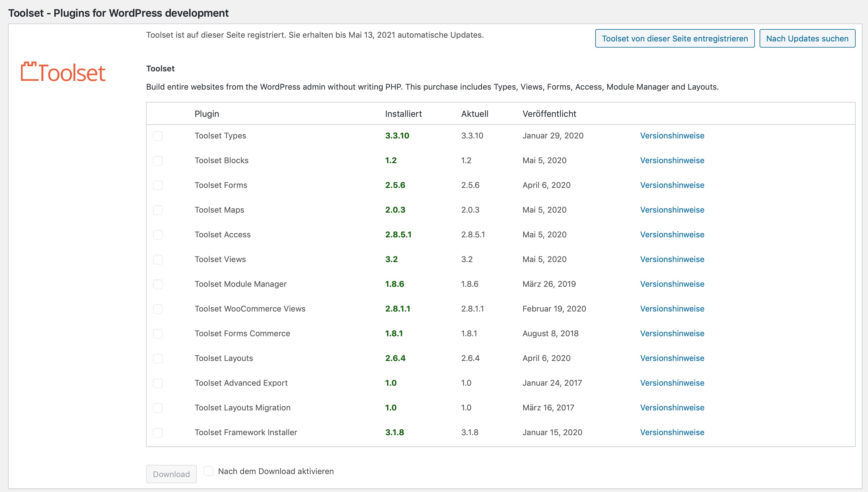Tick the Toolset Views checkbox

(x=158, y=259)
